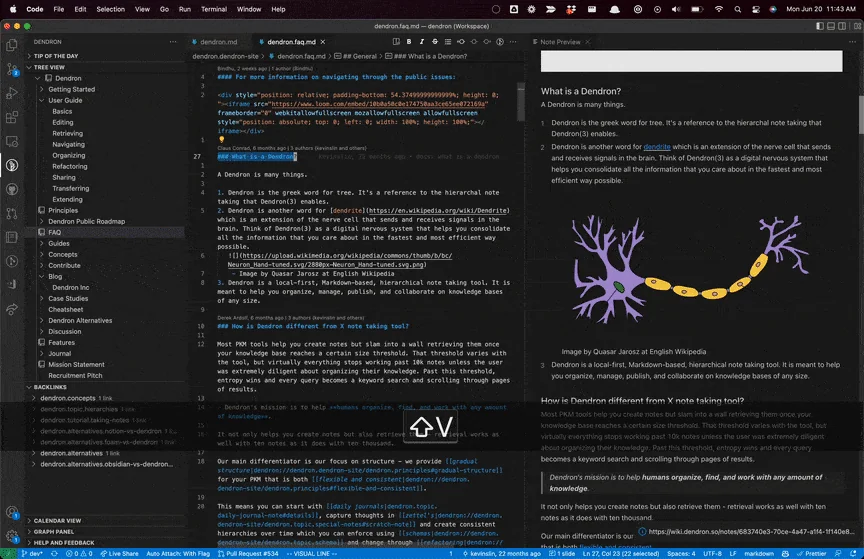Open macOS Control Center icon

tap(755, 9)
